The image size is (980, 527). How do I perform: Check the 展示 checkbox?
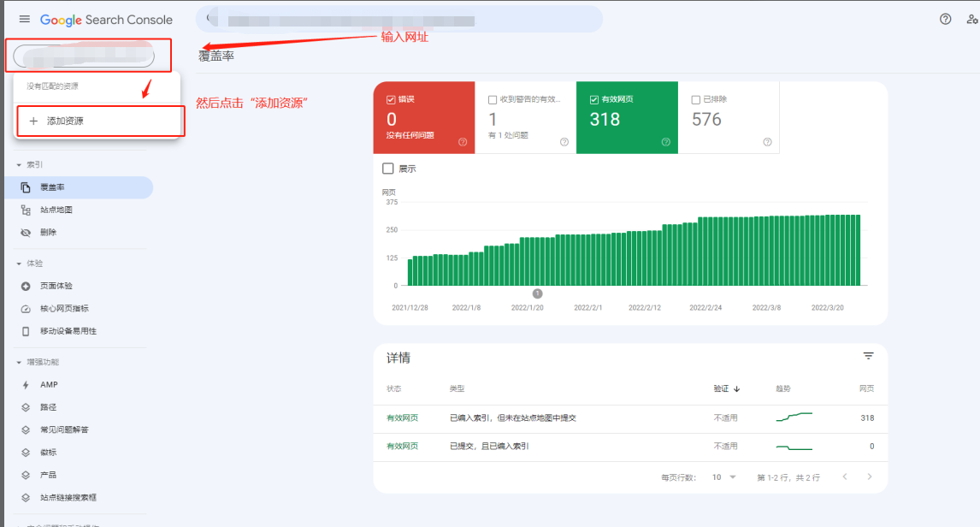[388, 169]
